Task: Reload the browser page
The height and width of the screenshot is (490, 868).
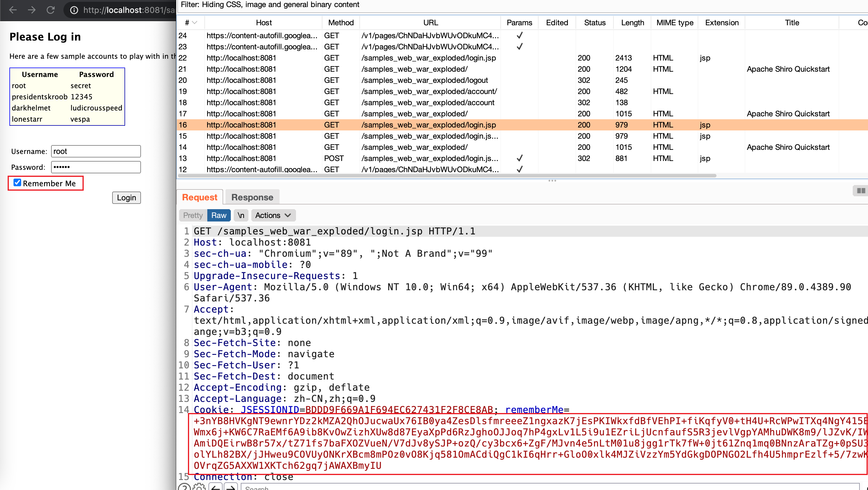Action: [51, 10]
